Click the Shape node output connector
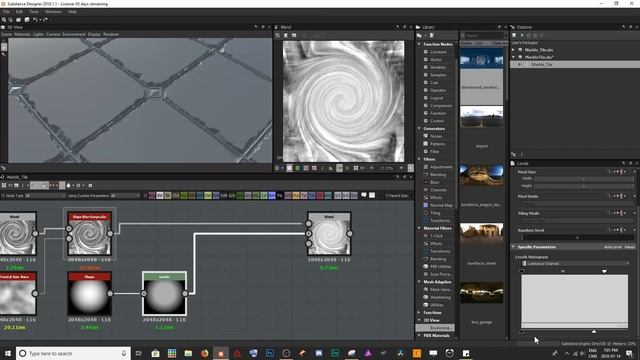640x360 pixels. click(110, 293)
